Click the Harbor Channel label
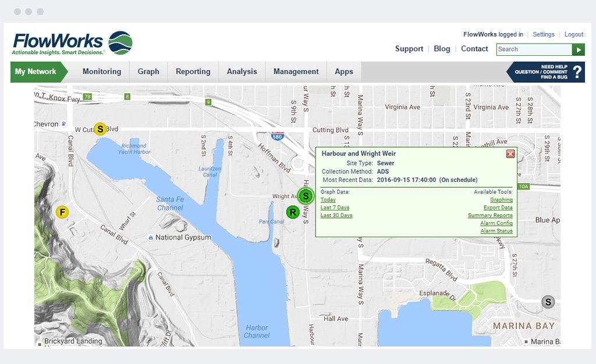 [x=257, y=331]
